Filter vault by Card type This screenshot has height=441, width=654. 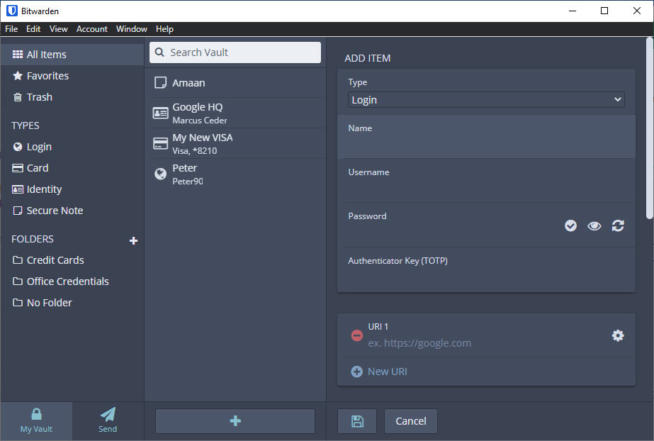[72, 168]
